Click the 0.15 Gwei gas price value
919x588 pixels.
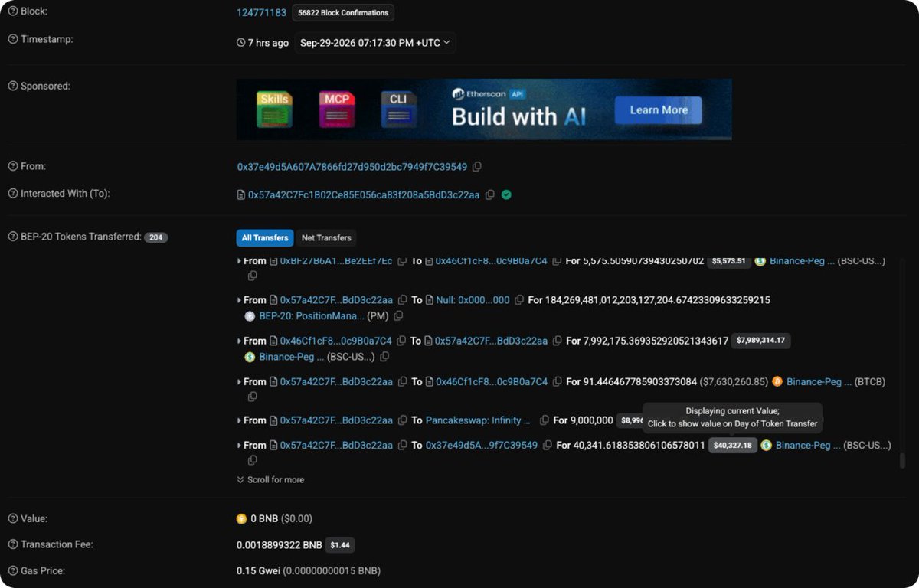point(258,571)
